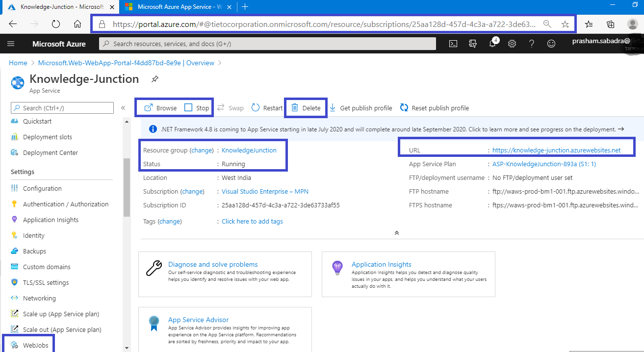Delete the Knowledge-Junction app service

[x=306, y=108]
